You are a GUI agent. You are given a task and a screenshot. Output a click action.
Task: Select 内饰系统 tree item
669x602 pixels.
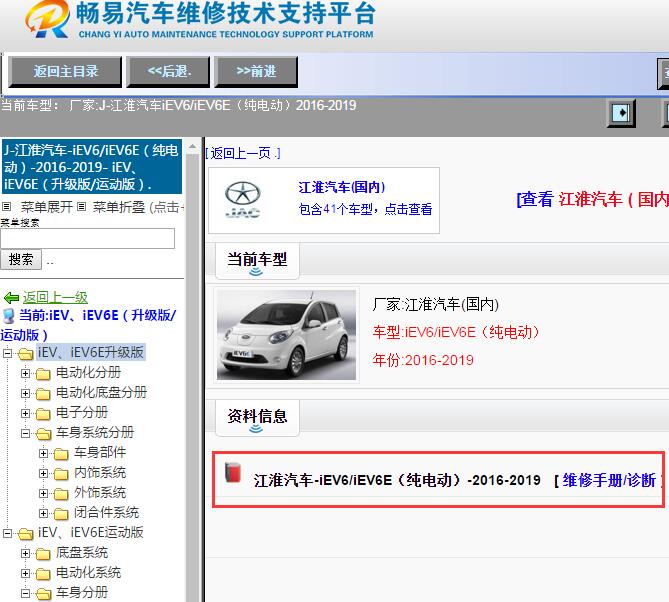click(x=100, y=473)
